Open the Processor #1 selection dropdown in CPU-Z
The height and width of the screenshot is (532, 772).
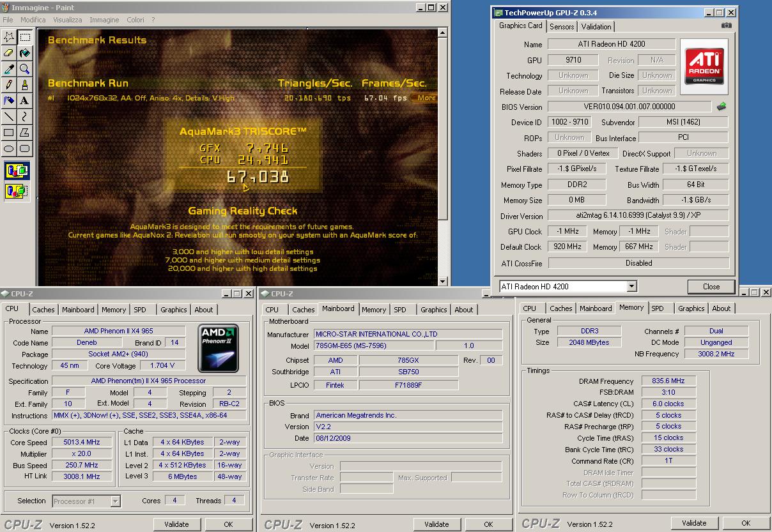116,501
